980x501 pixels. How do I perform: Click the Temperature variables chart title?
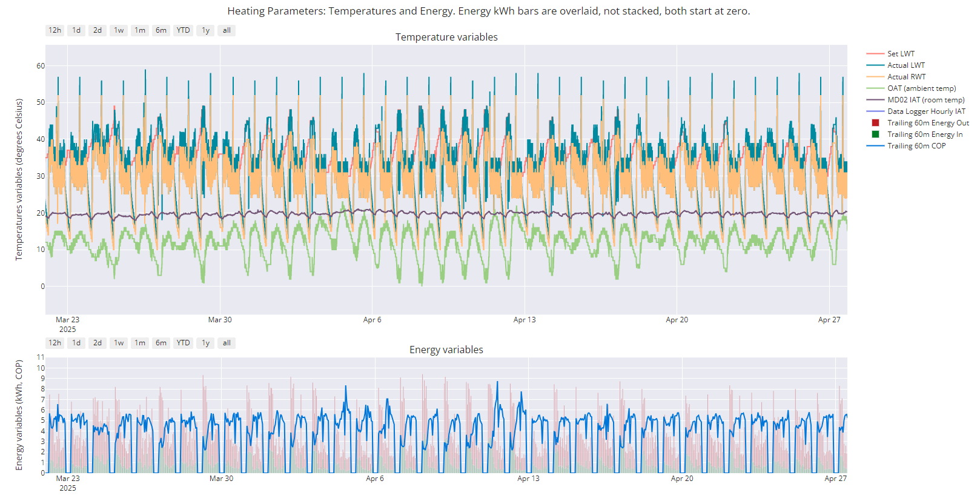point(446,37)
